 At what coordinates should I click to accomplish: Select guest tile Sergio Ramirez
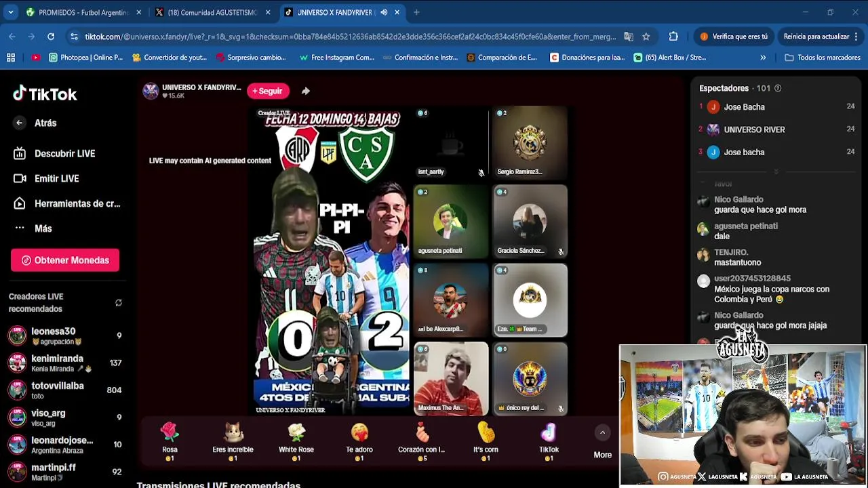pos(530,142)
